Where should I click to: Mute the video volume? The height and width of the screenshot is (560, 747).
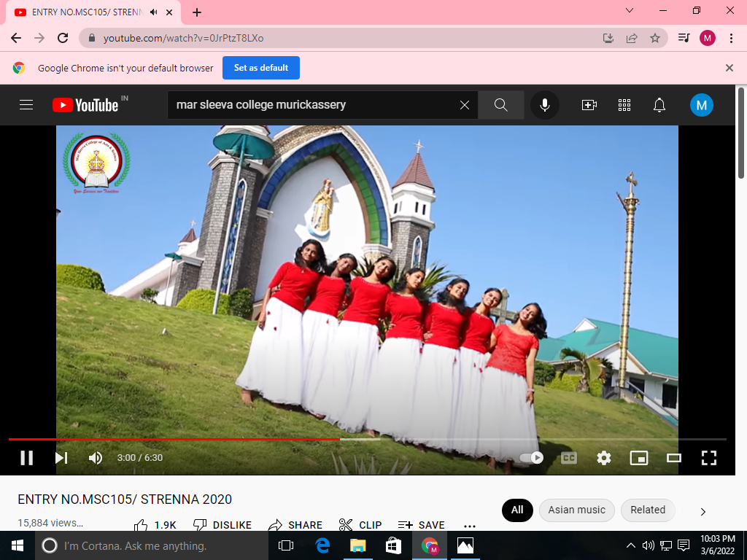[x=96, y=458]
